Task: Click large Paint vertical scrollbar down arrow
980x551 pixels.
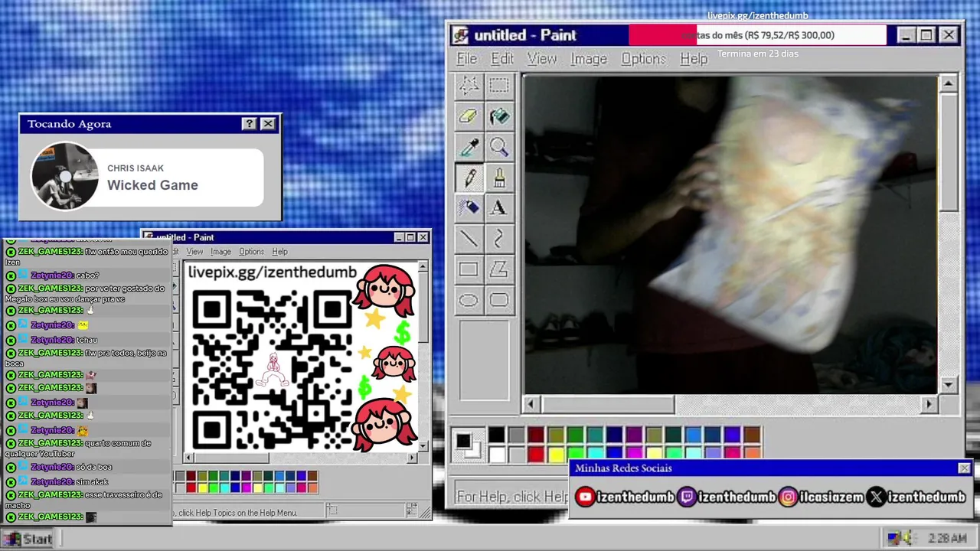Action: click(949, 385)
